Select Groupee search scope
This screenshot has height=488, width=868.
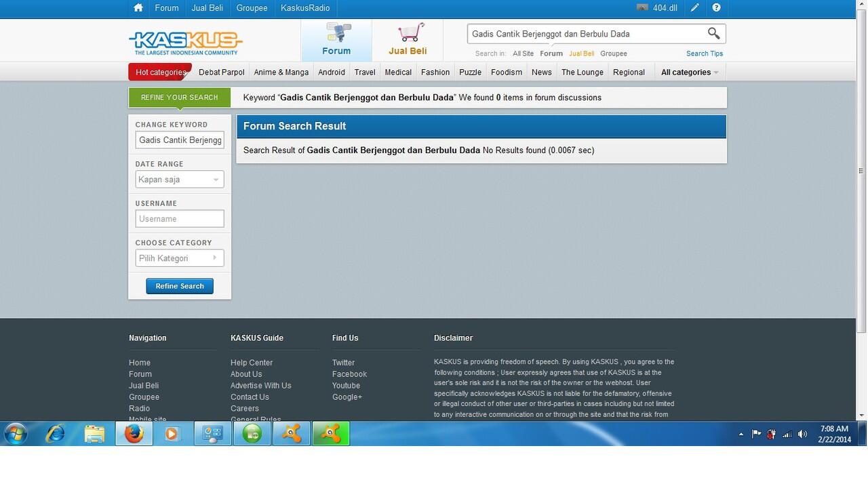(613, 54)
